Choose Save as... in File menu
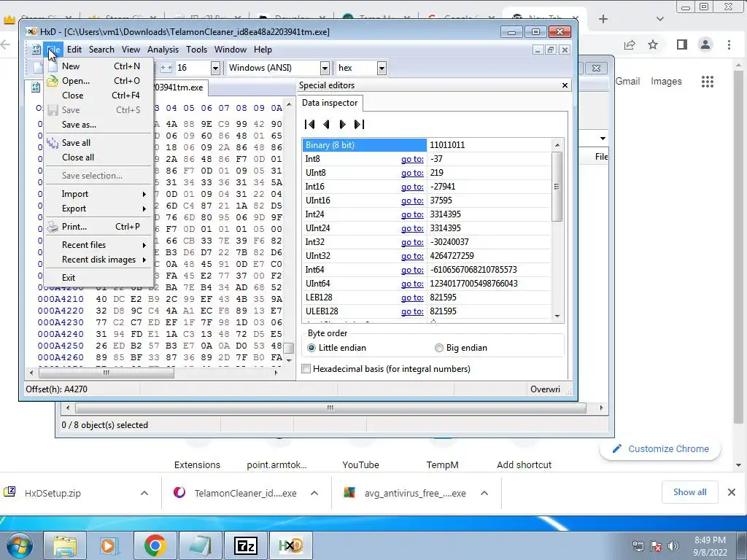 [98, 125]
